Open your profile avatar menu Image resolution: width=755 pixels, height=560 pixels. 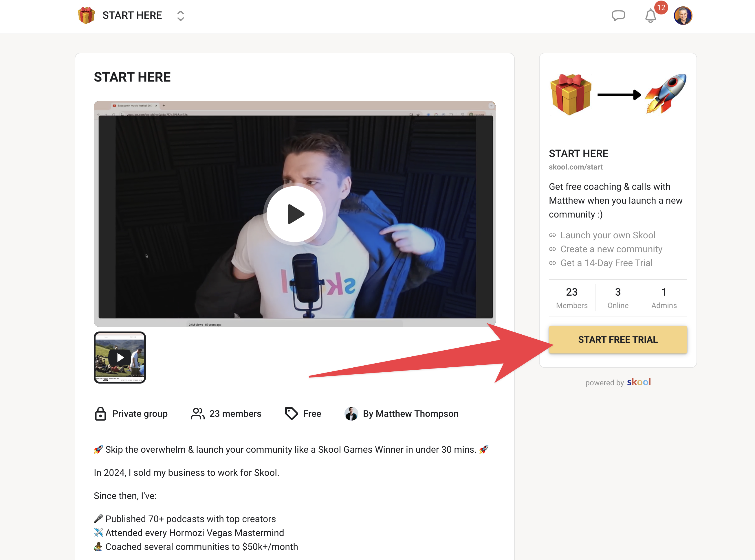[683, 15]
